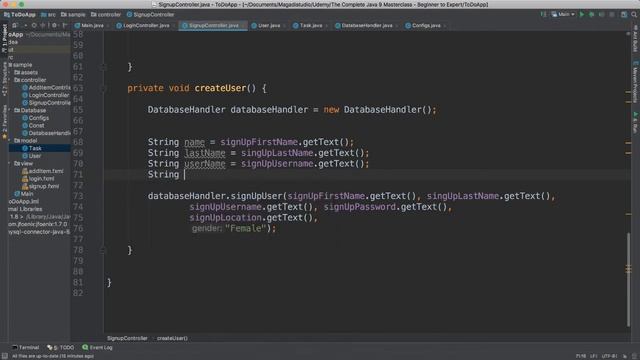
Task: Toggle the Ant Build tool window
Action: click(x=635, y=39)
